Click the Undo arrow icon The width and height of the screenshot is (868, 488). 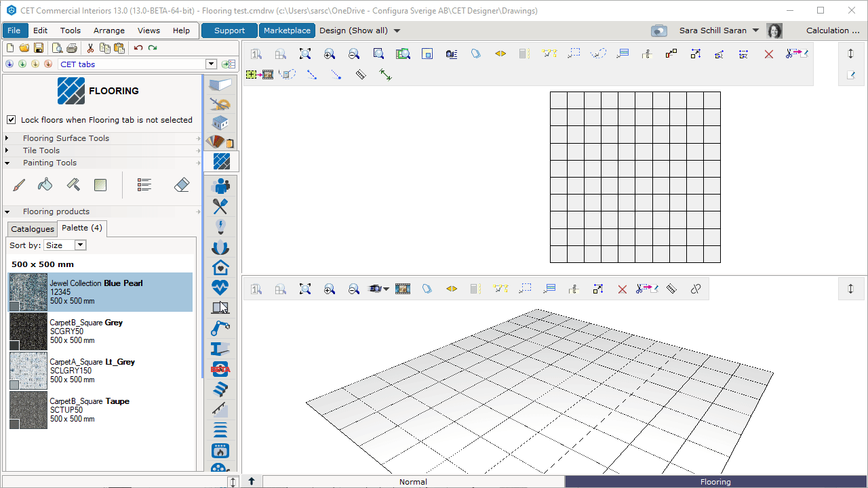pyautogui.click(x=138, y=47)
